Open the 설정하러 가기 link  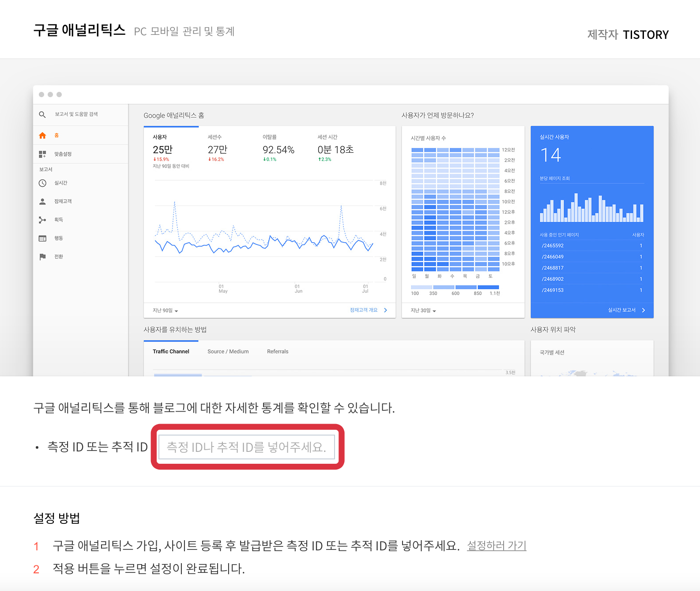(497, 546)
